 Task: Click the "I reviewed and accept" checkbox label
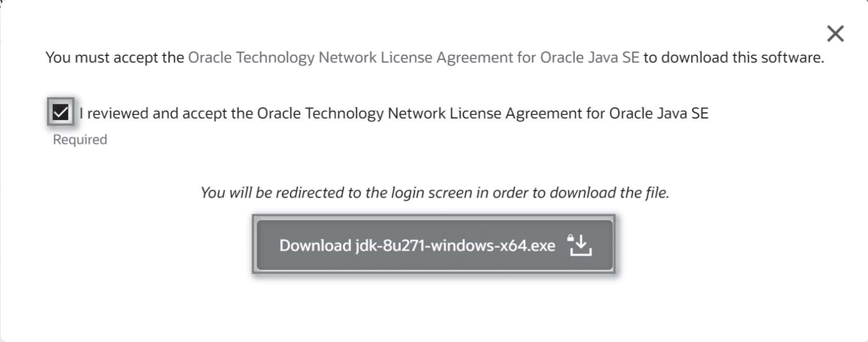[393, 113]
